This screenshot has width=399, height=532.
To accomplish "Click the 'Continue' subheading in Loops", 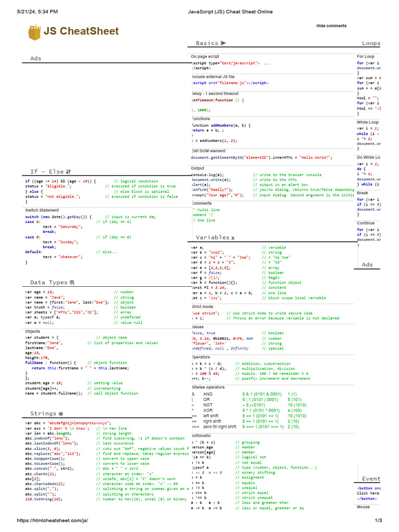I will [365, 223].
